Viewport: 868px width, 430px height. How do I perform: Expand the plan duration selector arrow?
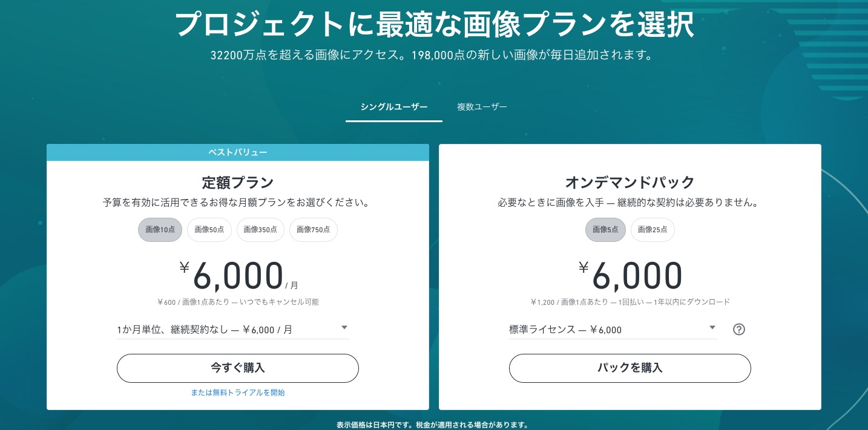(344, 327)
